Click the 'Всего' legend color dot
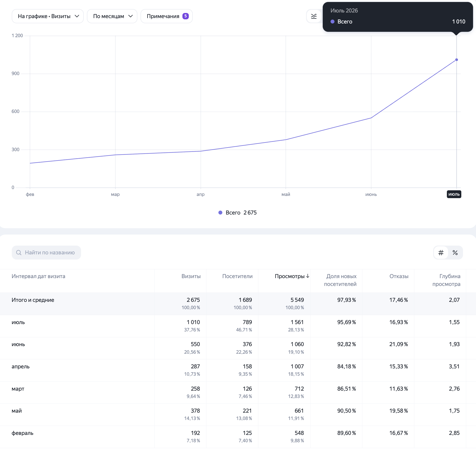Viewport: 476px width, 453px height. click(220, 213)
